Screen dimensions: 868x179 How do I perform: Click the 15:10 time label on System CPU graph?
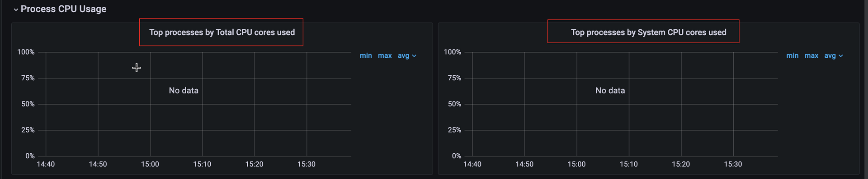pyautogui.click(x=628, y=164)
